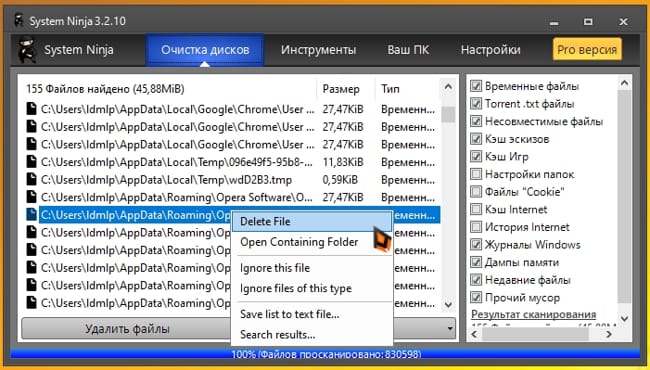650x370 pixels.
Task: Enable История Internet checkbox
Action: (x=476, y=227)
